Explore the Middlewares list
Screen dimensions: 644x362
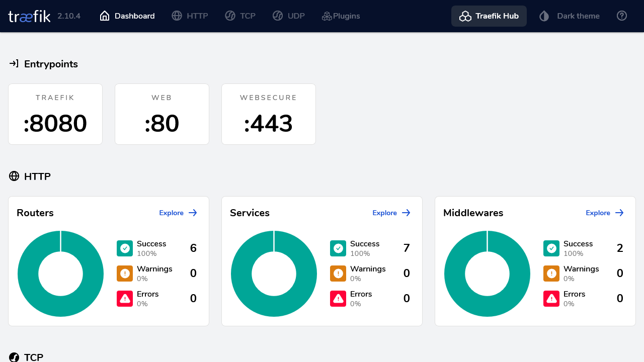click(x=605, y=213)
